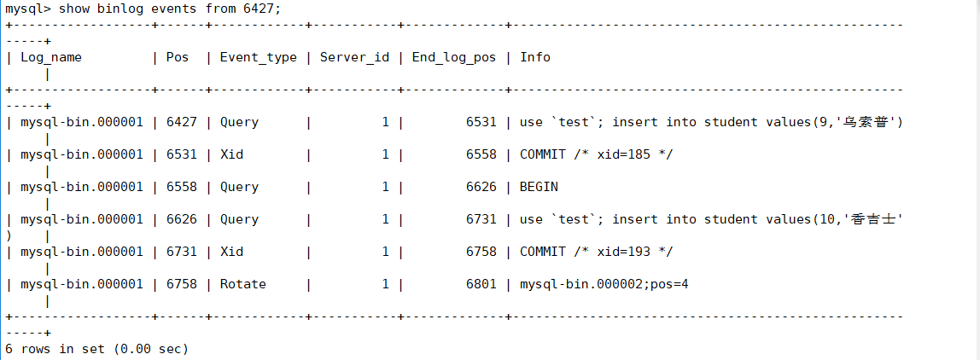This screenshot has height=360, width=980.
Task: Click the Pos column header
Action: point(178,57)
